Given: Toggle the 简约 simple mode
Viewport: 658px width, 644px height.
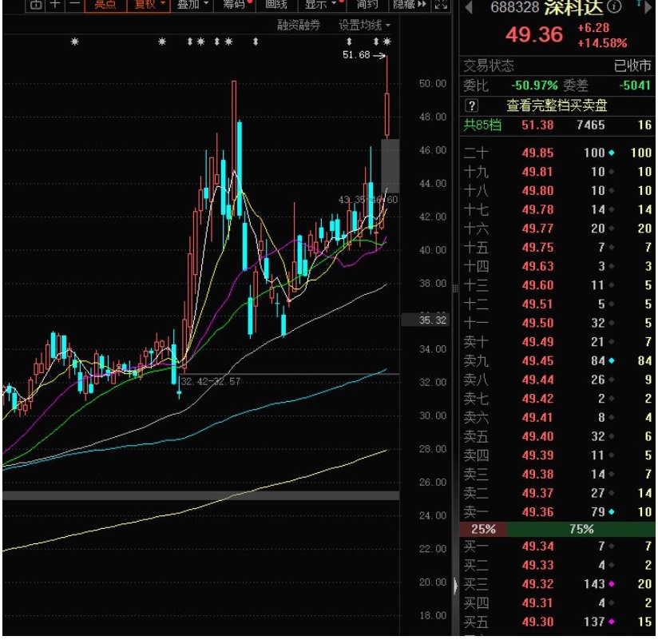Looking at the screenshot, I should (x=367, y=5).
